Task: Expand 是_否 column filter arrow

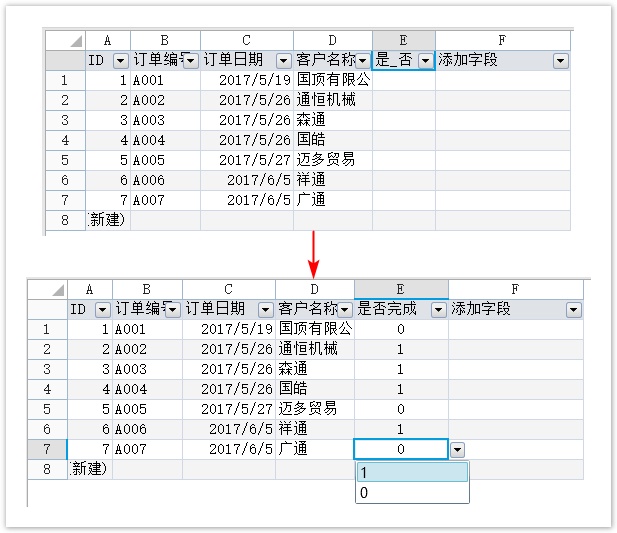Action: (x=425, y=61)
